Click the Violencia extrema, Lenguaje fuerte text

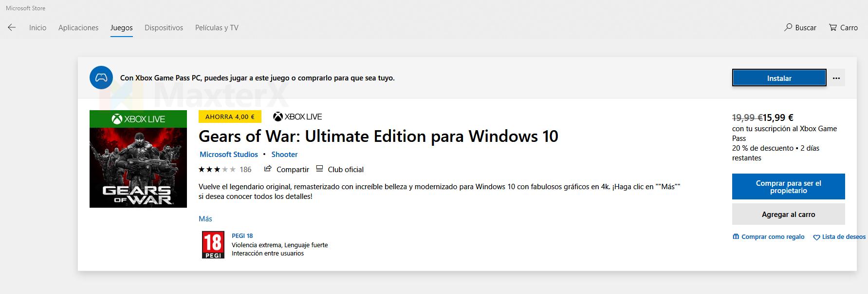click(280, 245)
